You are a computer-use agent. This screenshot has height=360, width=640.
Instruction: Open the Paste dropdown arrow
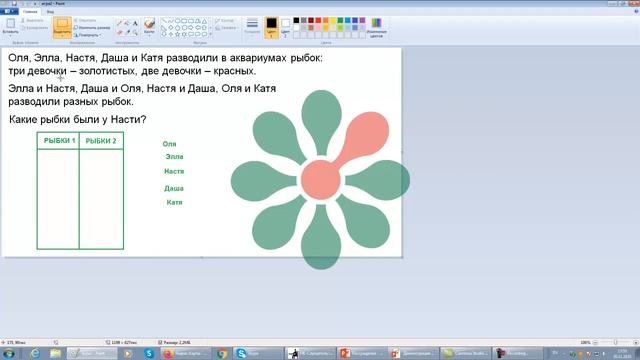[10, 36]
